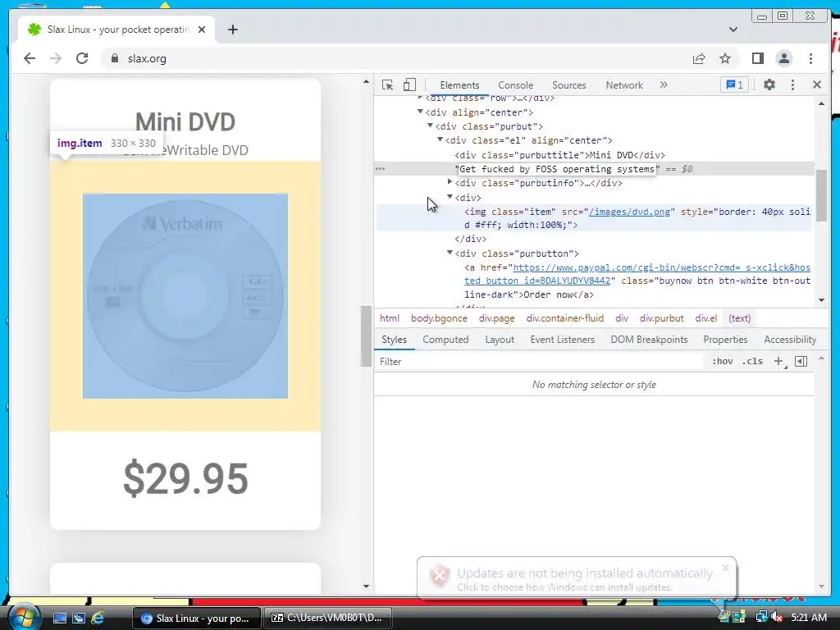Toggle the computed styles sidebar
Viewport: 840px width, 630px height.
pos(801,362)
